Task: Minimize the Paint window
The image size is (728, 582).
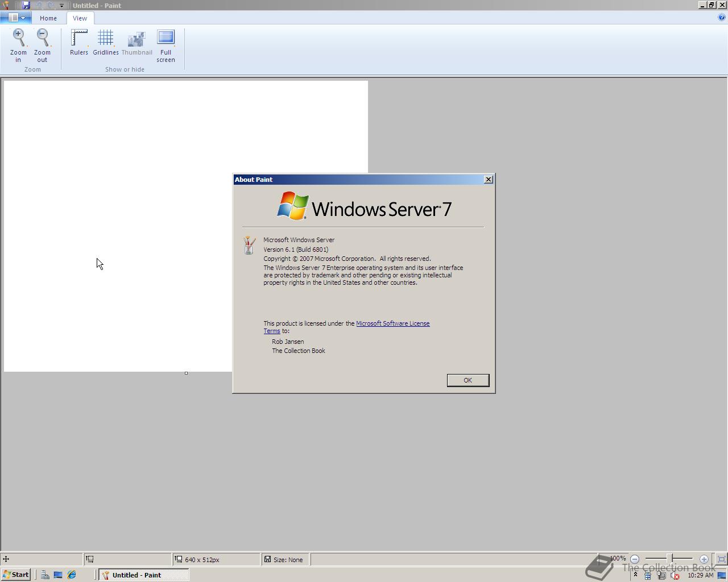Action: click(x=702, y=5)
